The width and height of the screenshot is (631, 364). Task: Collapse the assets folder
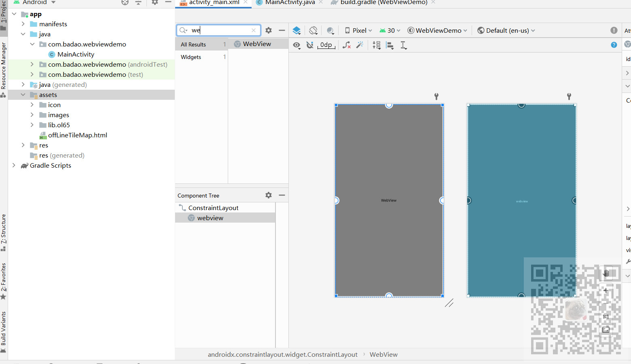point(23,95)
